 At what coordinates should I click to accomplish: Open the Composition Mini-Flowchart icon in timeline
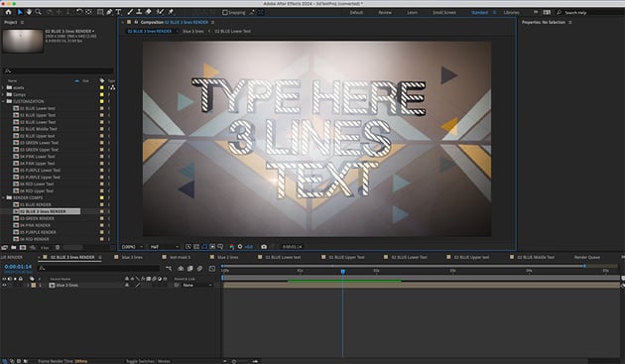click(x=169, y=269)
